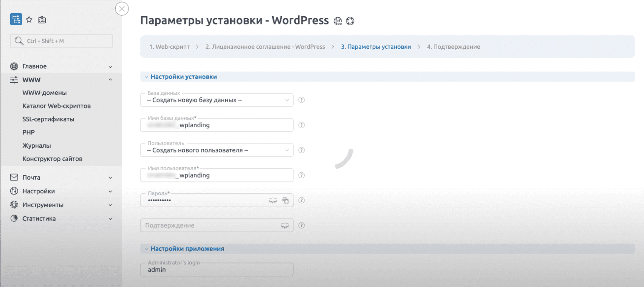Open SSL-сертификаты in sidebar

[x=48, y=119]
